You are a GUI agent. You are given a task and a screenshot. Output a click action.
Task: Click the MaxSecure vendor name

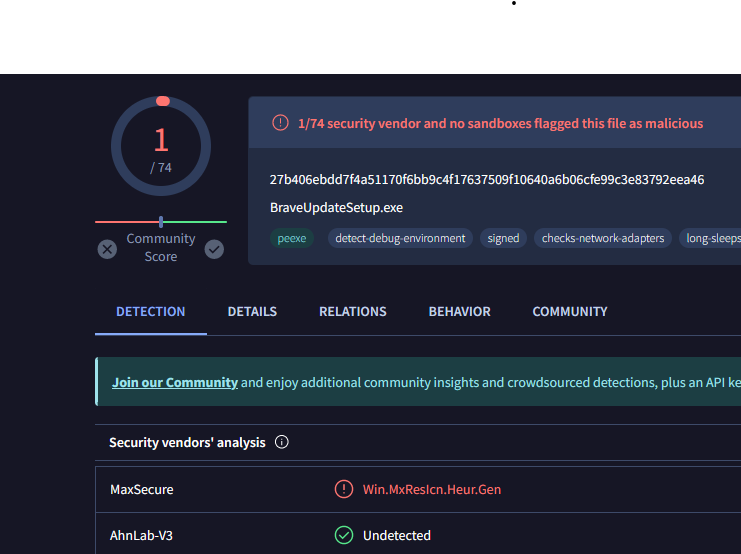point(142,489)
